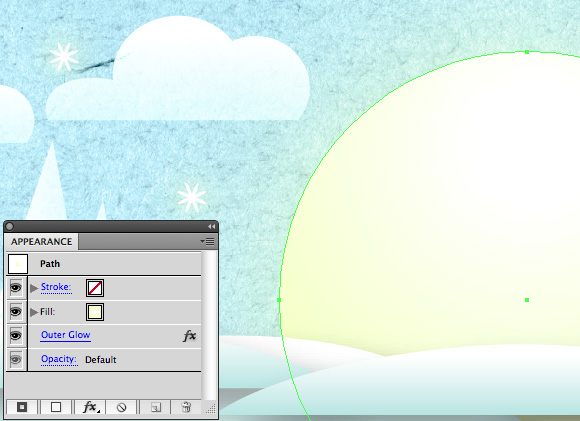This screenshot has width=580, height=421.
Task: Hide the Outer Glow effect
Action: click(16, 336)
